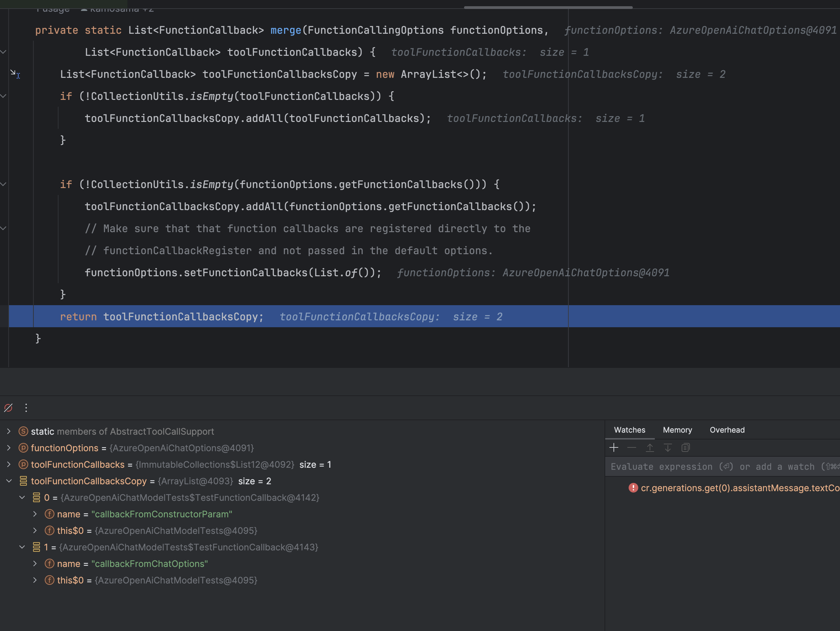Click the value ImmutableCollections$List12@4092
The height and width of the screenshot is (631, 840).
215,464
